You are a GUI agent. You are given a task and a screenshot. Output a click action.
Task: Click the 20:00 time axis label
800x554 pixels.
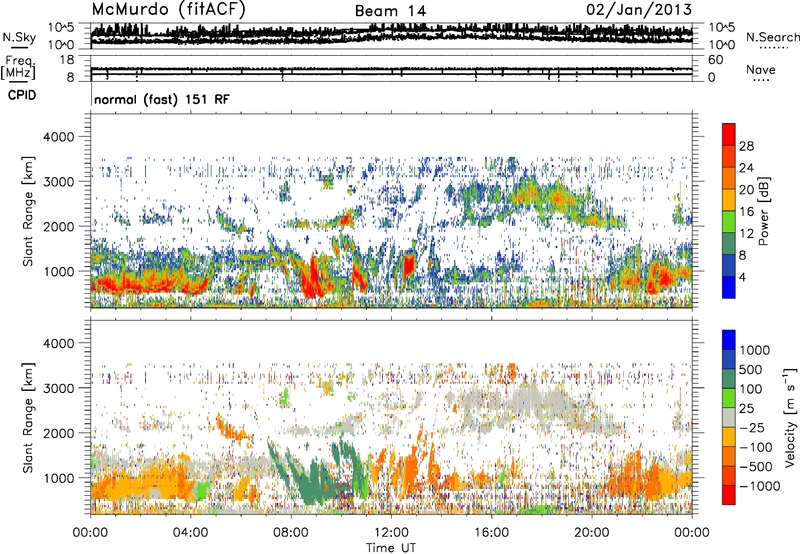[x=591, y=533]
